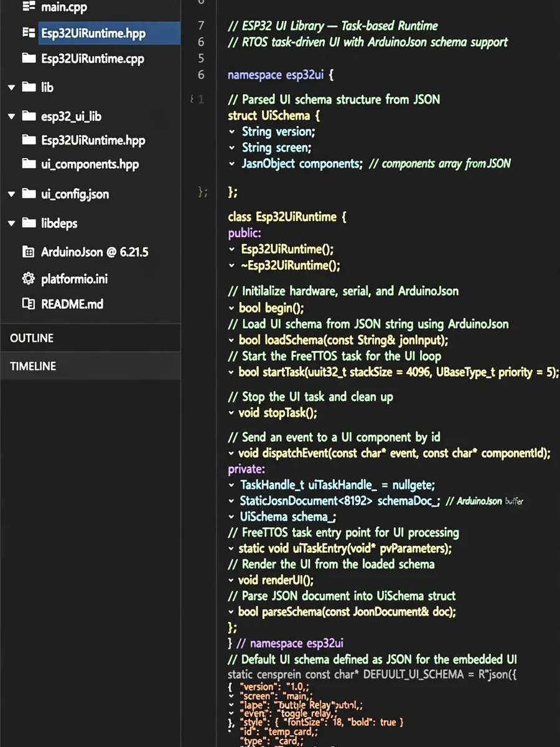This screenshot has width=560, height=747.
Task: Click the "public:" access specifier
Action: click(245, 233)
